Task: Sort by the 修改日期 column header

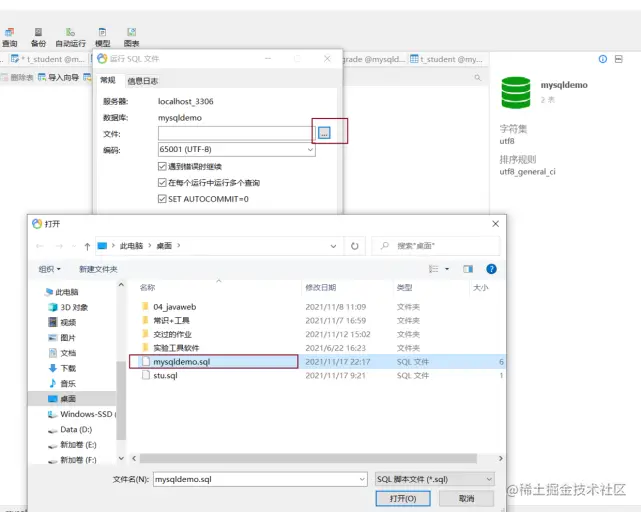Action: (x=321, y=287)
